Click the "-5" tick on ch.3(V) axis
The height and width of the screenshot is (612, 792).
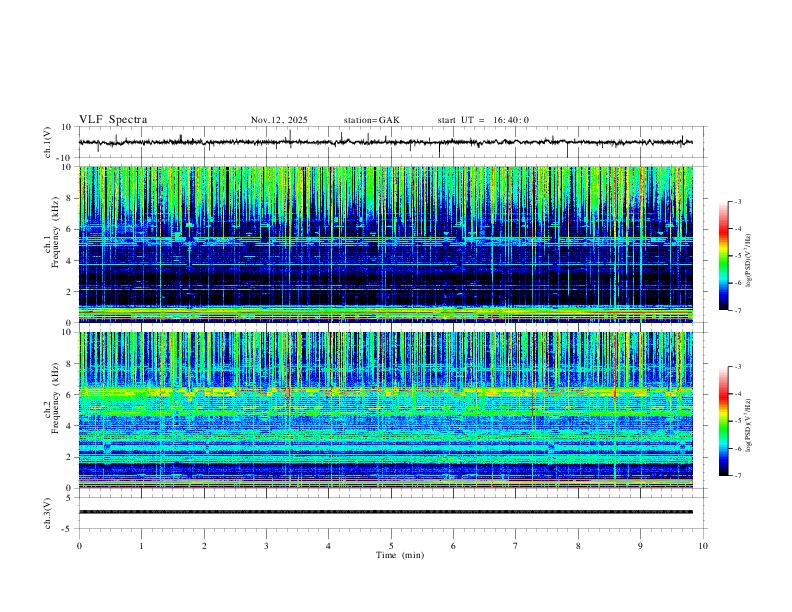pyautogui.click(x=68, y=529)
